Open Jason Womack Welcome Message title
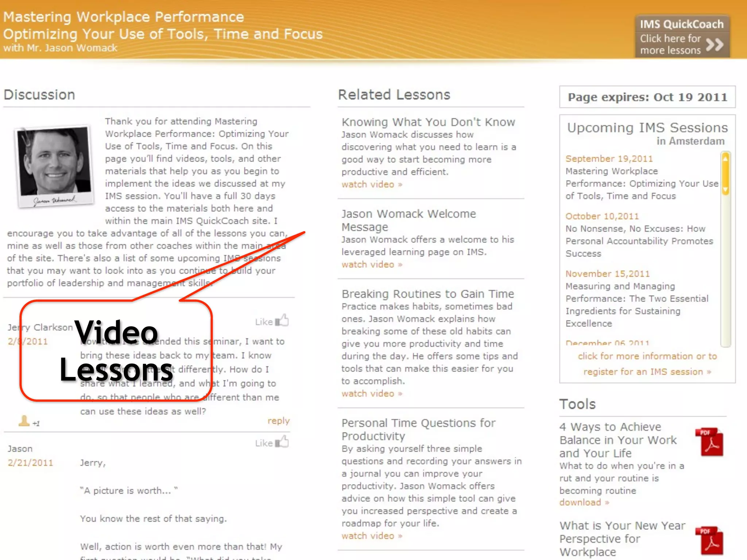This screenshot has width=747, height=560. click(409, 220)
